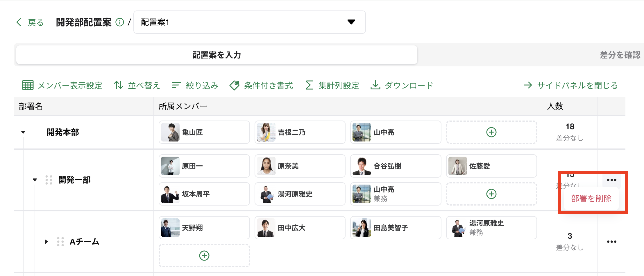
Task: Open 条件付き書式 tag icon
Action: 234,85
